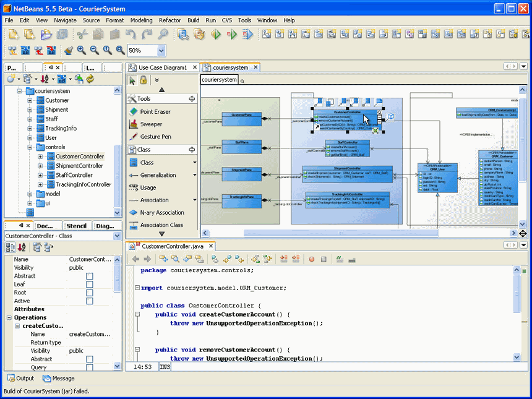This screenshot has height=399, width=532.
Task: Collapse the controls folder node
Action: pos(30,147)
